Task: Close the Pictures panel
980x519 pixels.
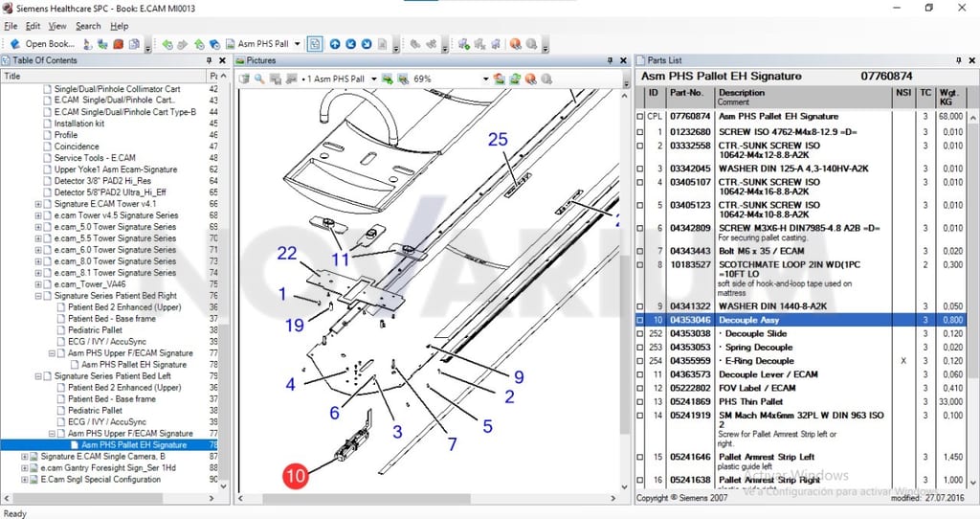Action: tap(623, 60)
